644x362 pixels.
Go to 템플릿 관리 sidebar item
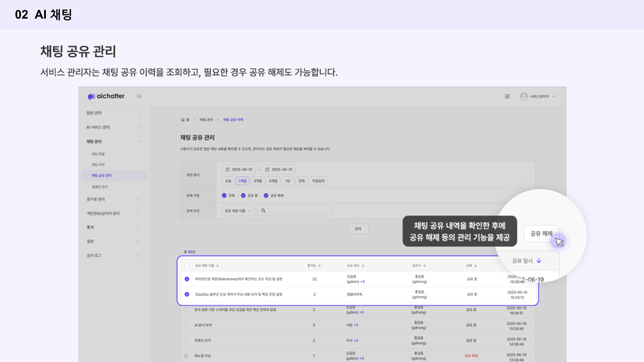point(99,187)
